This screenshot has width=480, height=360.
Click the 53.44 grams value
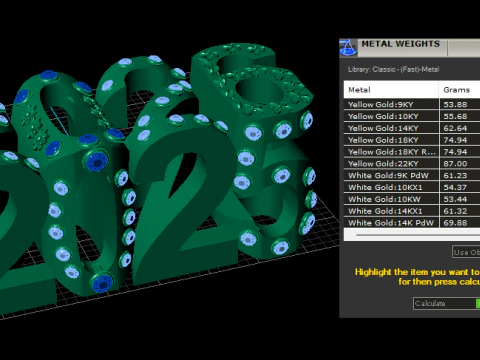(455, 199)
